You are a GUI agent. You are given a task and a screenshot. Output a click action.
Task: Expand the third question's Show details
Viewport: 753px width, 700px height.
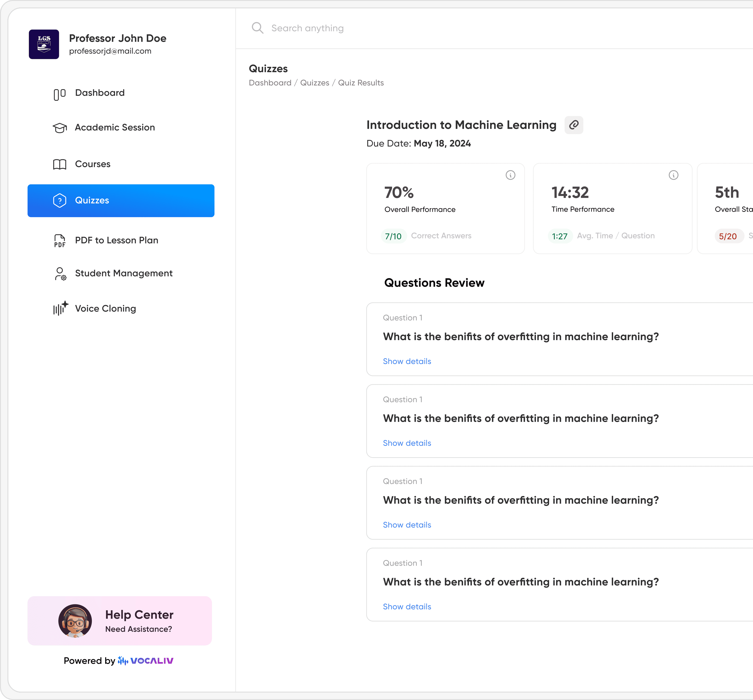[x=407, y=525]
